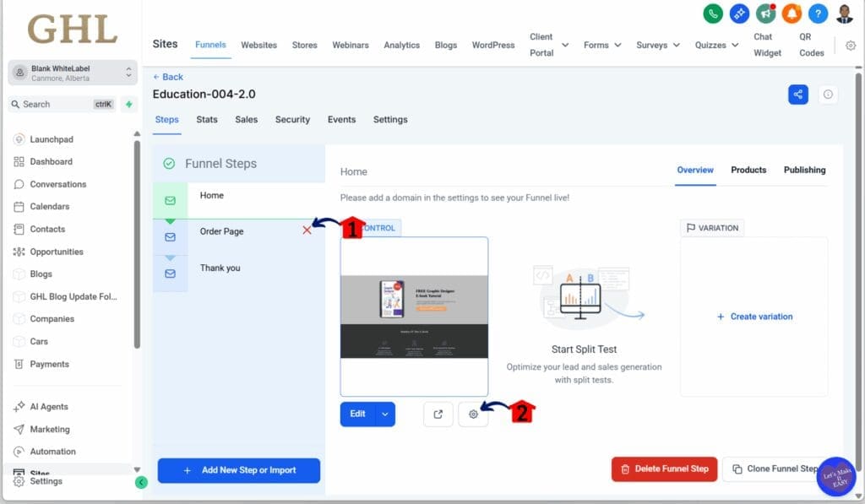Open the Stats tab for this funnel

click(206, 119)
